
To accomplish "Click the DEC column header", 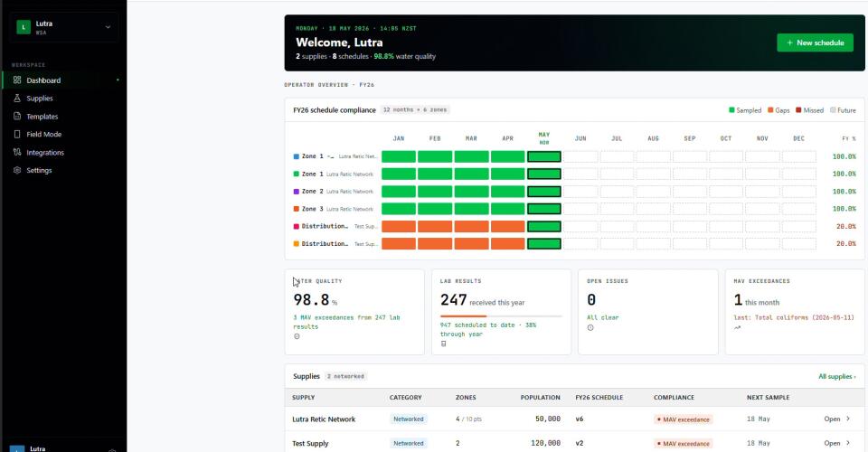I will click(798, 138).
